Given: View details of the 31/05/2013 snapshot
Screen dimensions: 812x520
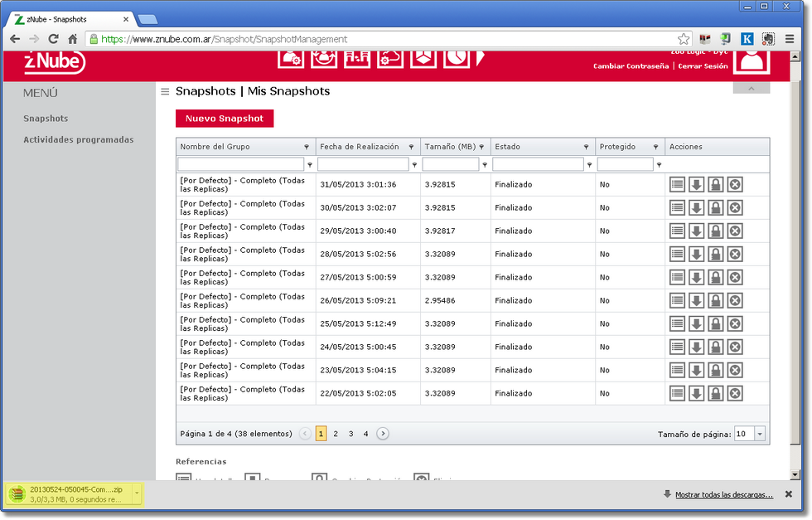Looking at the screenshot, I should (677, 184).
